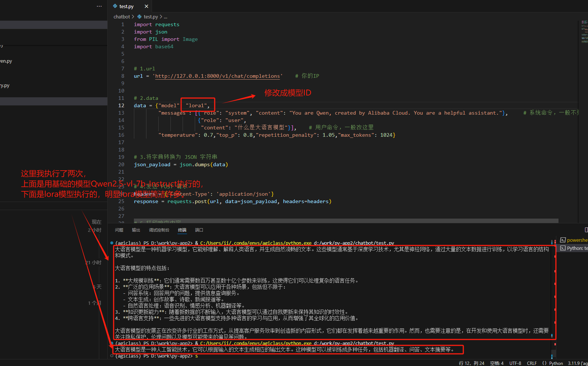Click the 现在 timeline entry
The image size is (588, 366).
click(x=97, y=222)
